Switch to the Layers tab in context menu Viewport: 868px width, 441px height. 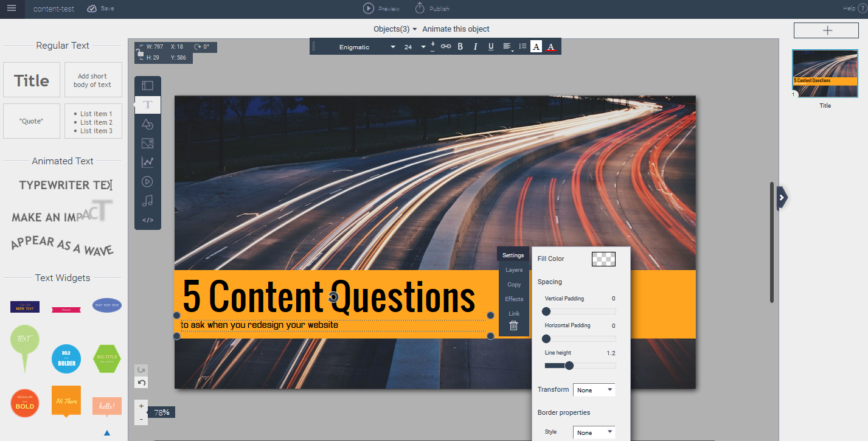(513, 269)
